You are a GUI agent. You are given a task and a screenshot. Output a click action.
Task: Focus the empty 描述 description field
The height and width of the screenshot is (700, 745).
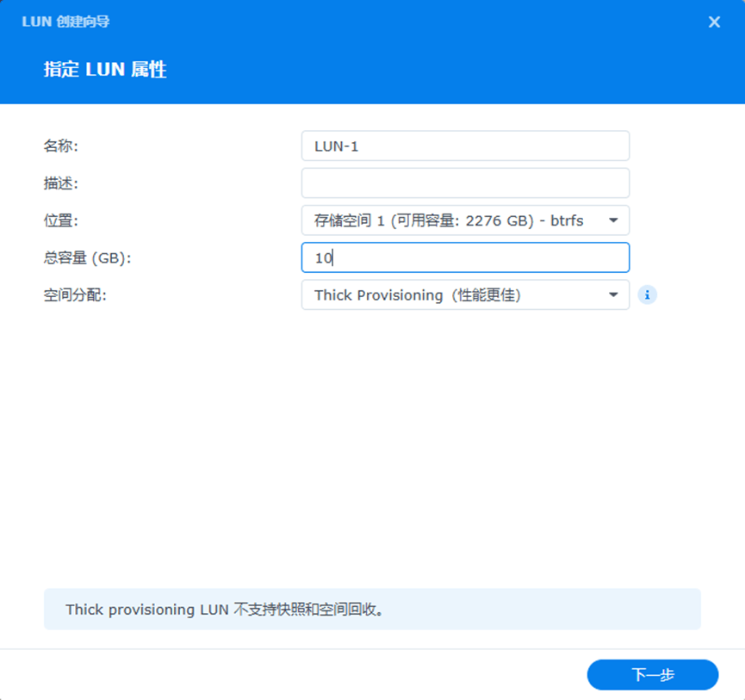[466, 183]
